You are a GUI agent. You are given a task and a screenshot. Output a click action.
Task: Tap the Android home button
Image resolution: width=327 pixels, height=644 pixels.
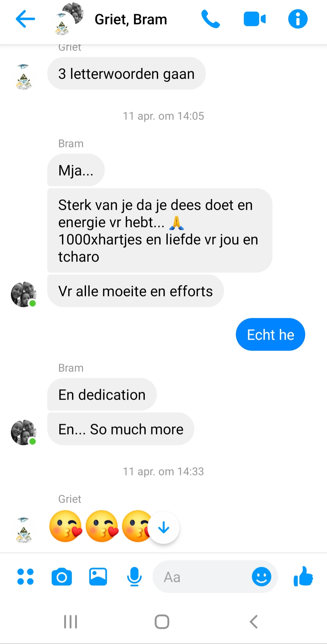(x=162, y=622)
